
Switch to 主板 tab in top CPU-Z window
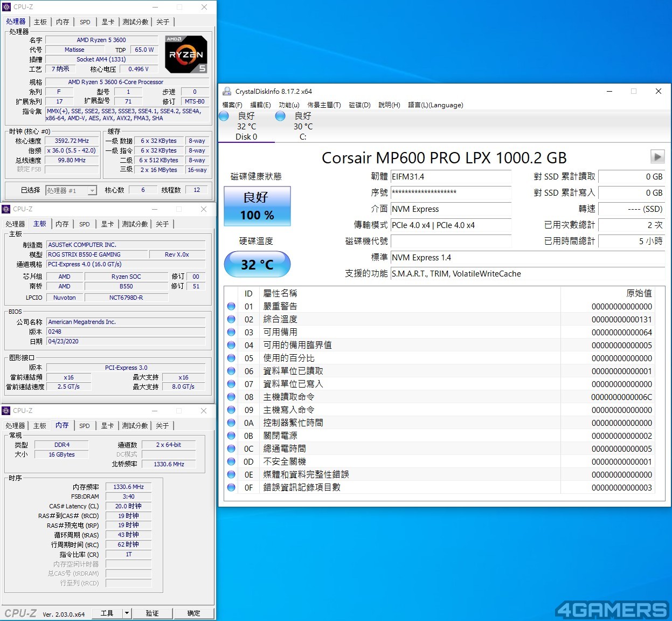point(40,22)
